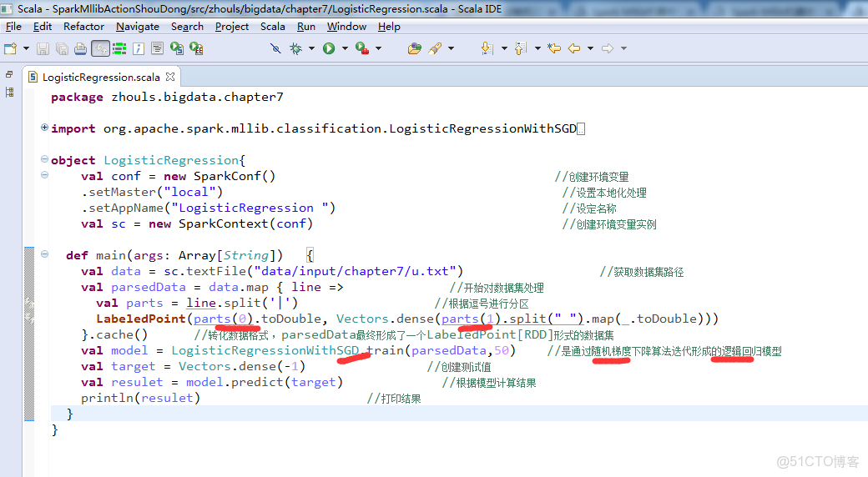Collapse the val conf folding marker
This screenshot has width=868, height=477.
[x=44, y=175]
